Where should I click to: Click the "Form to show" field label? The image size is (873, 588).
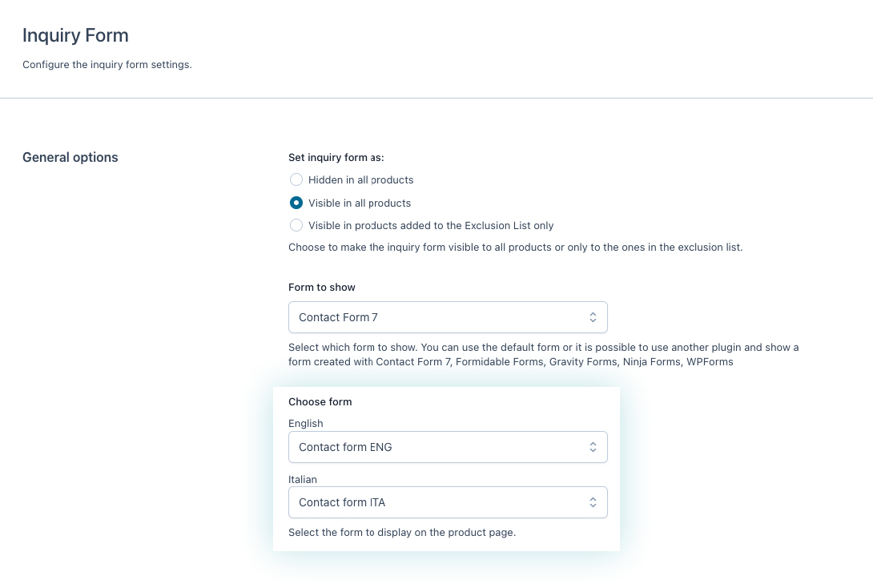click(x=321, y=287)
